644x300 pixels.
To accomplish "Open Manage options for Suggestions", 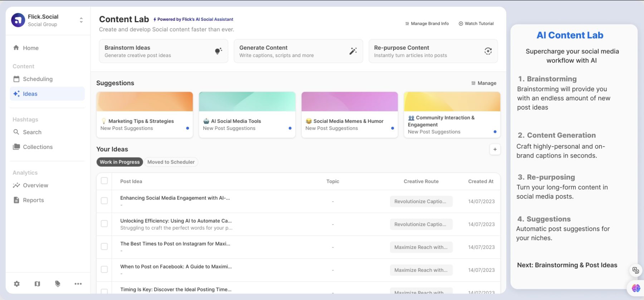I will [x=484, y=83].
